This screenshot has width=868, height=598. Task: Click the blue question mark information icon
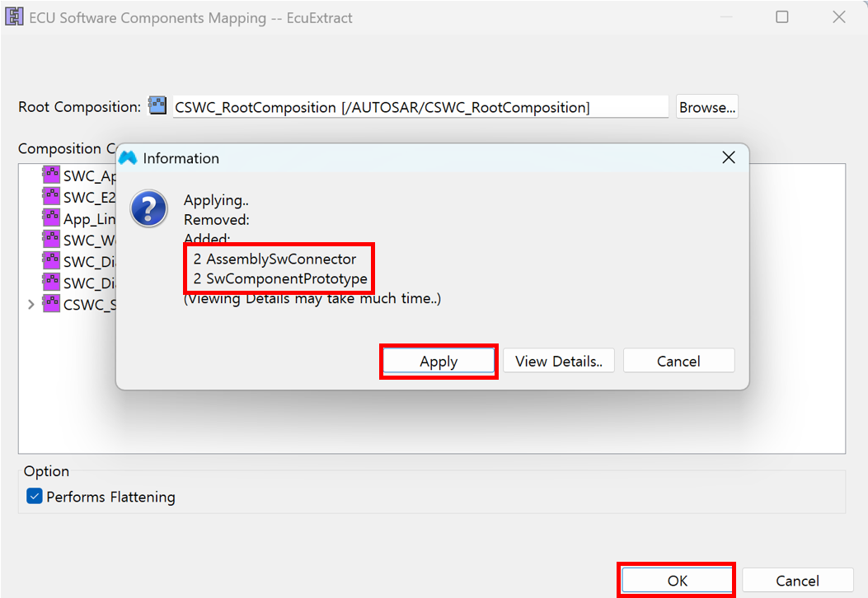point(150,208)
